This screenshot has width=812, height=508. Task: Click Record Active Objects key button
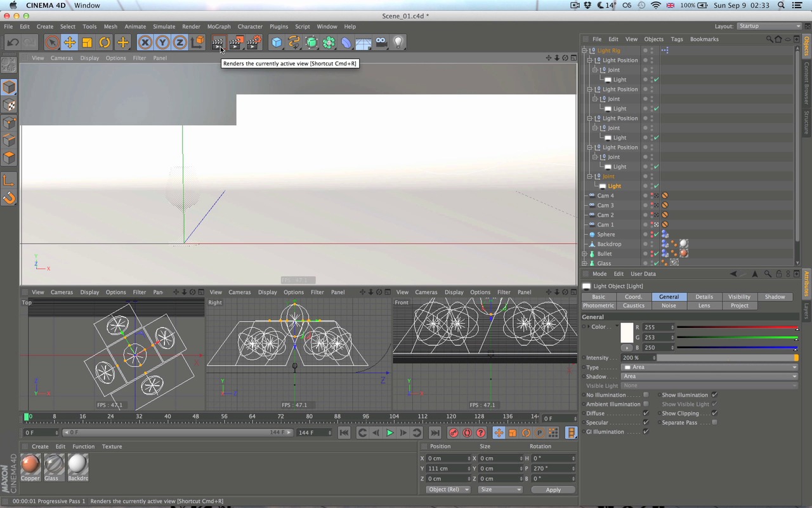coord(454,432)
